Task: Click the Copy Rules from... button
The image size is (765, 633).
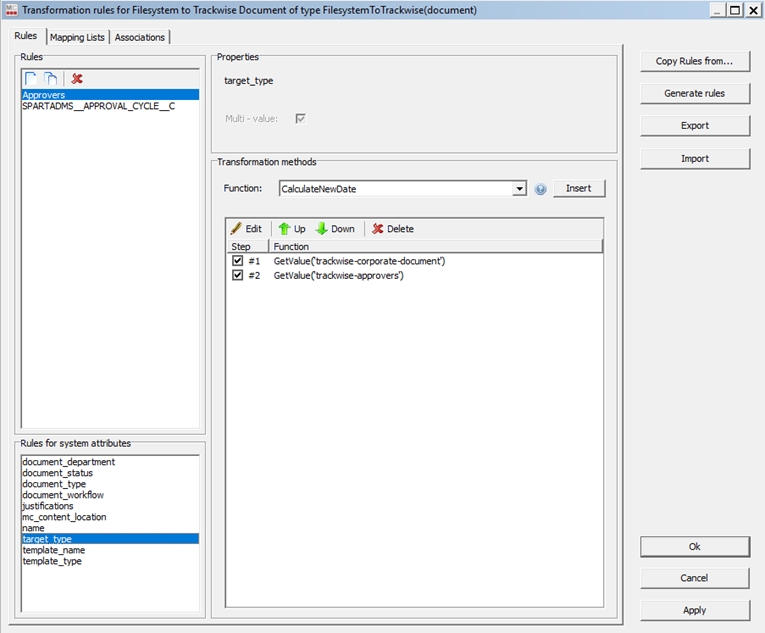Action: (x=694, y=61)
